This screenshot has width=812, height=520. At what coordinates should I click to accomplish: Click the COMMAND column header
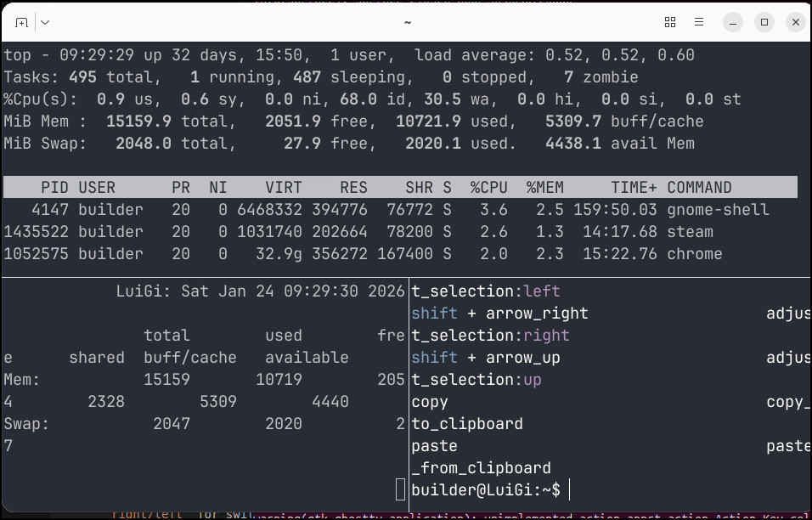point(699,187)
